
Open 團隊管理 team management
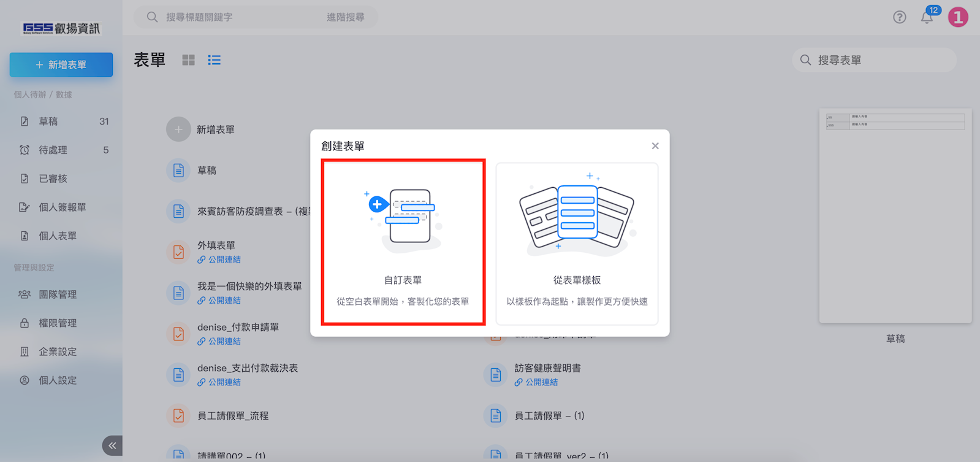(x=58, y=295)
